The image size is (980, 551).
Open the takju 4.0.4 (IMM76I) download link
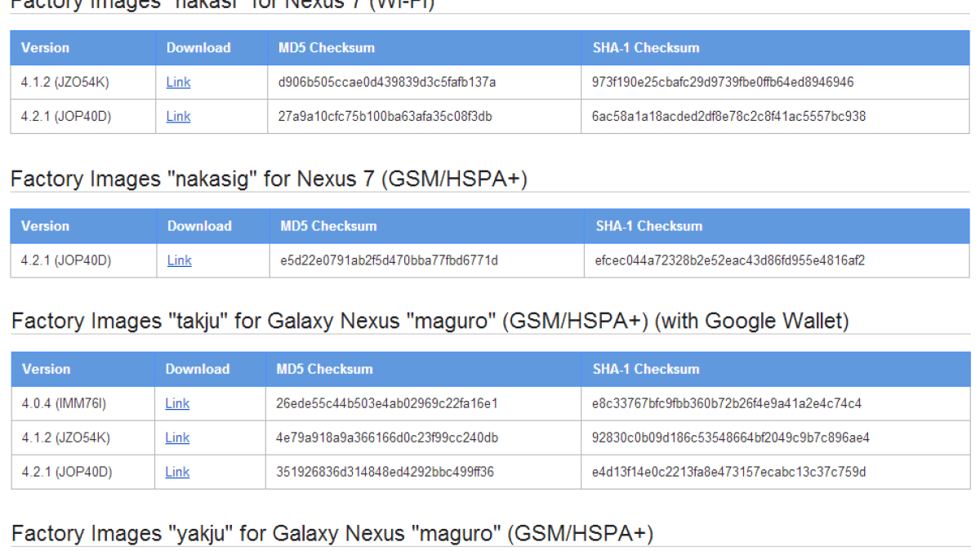point(177,403)
